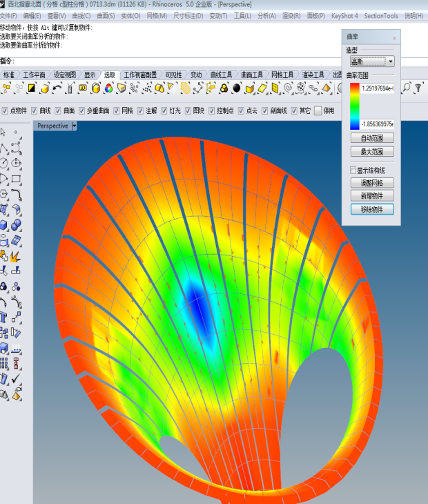This screenshot has height=504, width=428.
Task: Enable the 停用 checkbox
Action: click(x=318, y=110)
